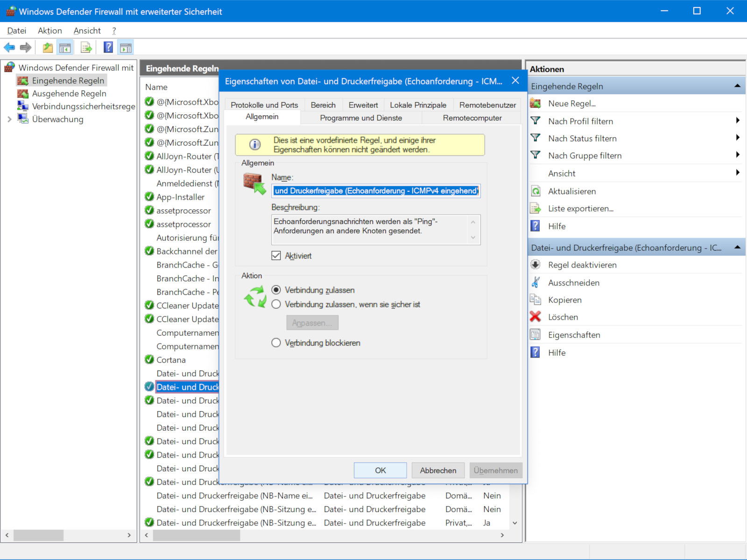
Task: Switch to Bereich tab
Action: point(323,105)
